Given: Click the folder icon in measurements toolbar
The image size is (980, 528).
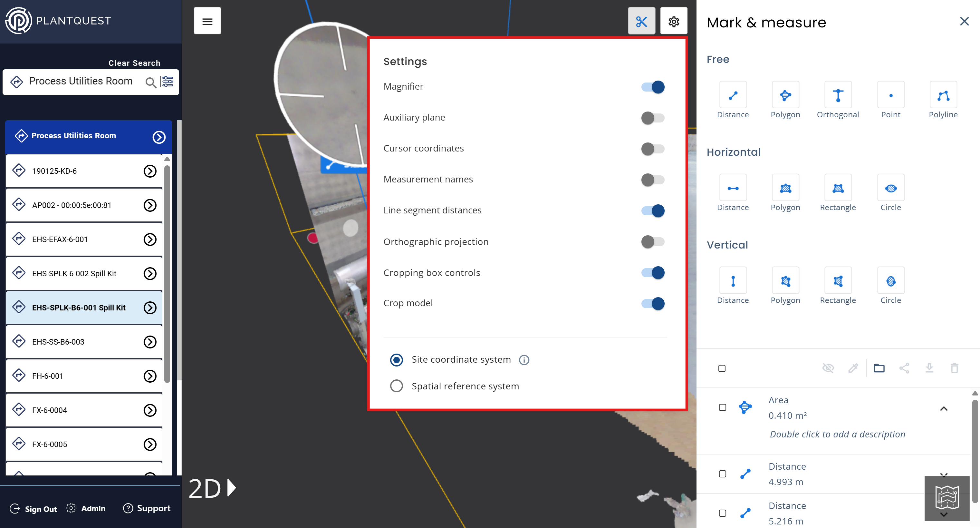Looking at the screenshot, I should coord(879,368).
